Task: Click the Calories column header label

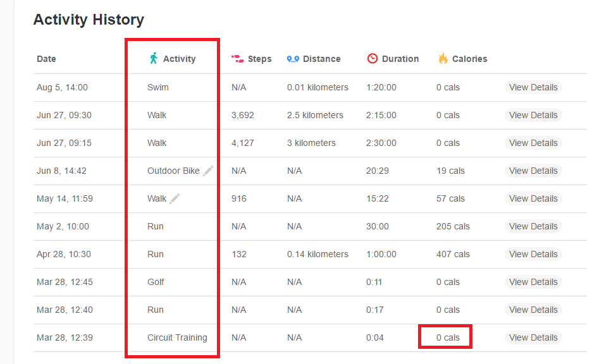Action: [x=469, y=59]
